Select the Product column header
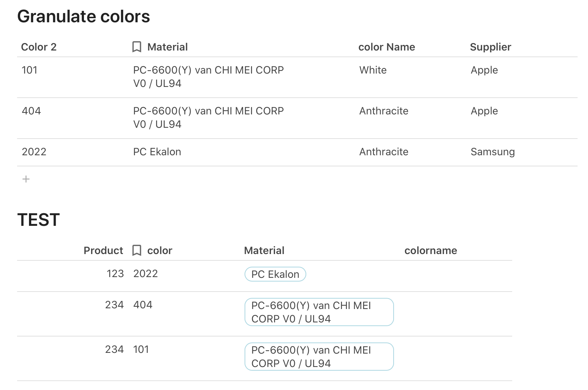Screen dimensions: 588x390 point(103,251)
